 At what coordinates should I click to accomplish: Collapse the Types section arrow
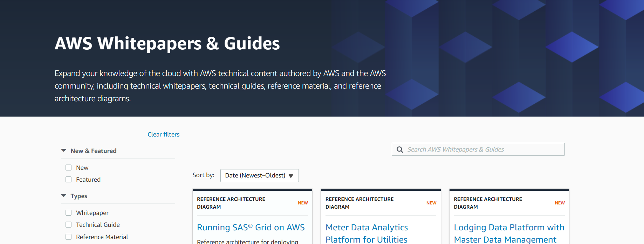click(x=64, y=196)
